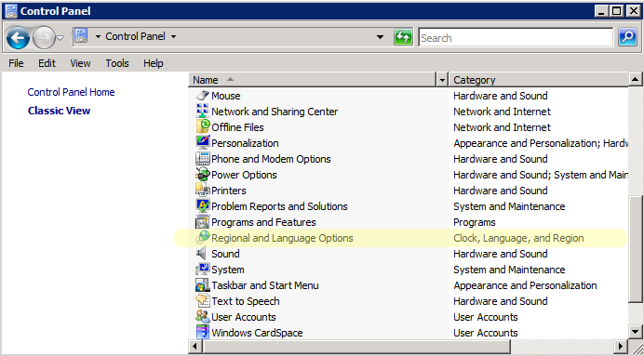
Task: Click inside the Search box
Action: [x=516, y=38]
